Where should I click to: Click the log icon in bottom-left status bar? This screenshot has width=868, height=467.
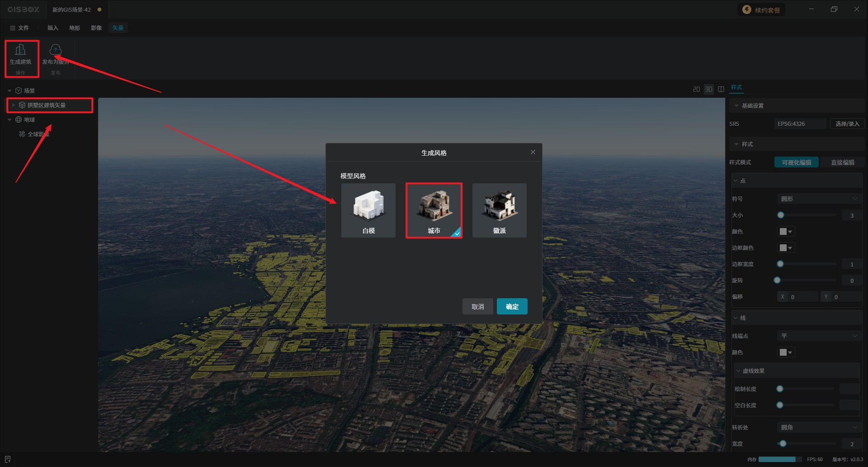[8, 459]
